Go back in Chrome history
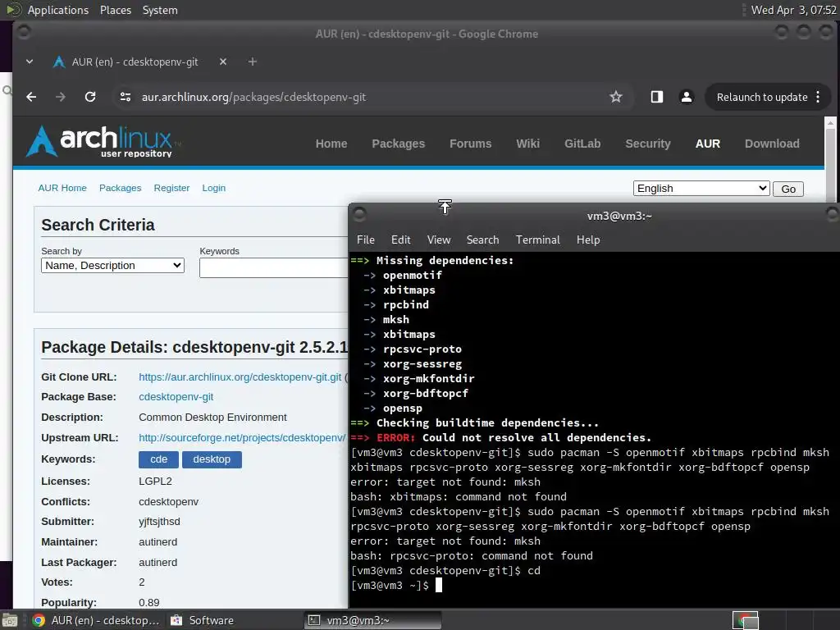Image resolution: width=840 pixels, height=630 pixels. point(32,97)
